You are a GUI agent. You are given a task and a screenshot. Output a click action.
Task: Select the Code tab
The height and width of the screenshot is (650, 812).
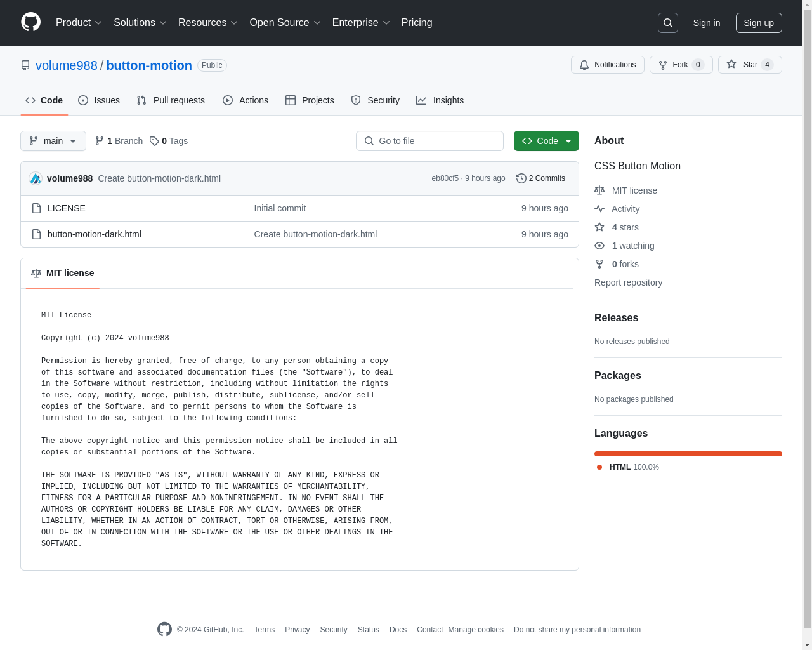(44, 100)
